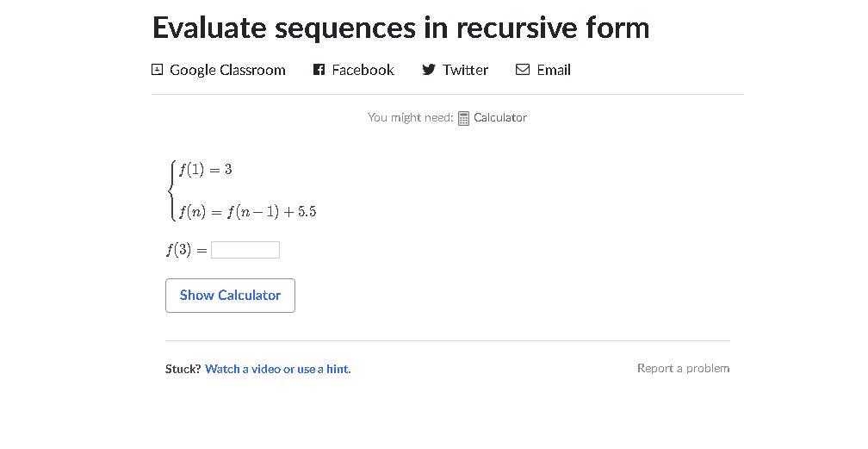
Task: Click the f(1) = 3 equation line
Action: click(x=205, y=169)
